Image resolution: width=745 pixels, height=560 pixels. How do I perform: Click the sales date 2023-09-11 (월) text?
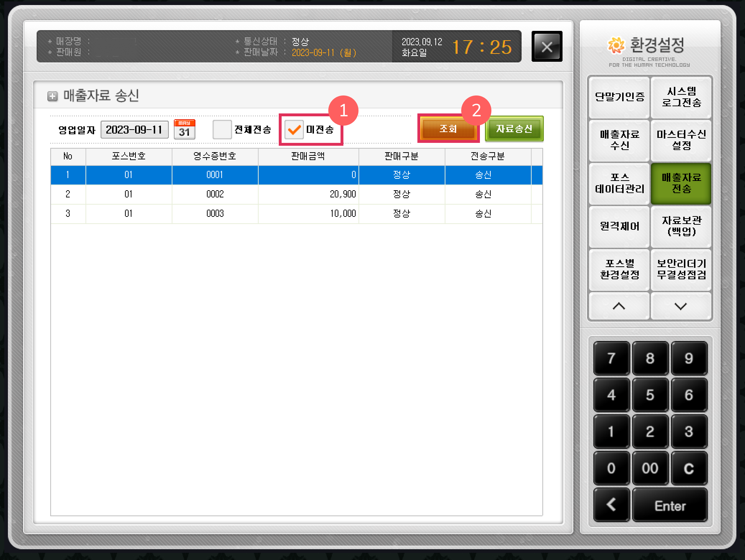pyautogui.click(x=324, y=53)
